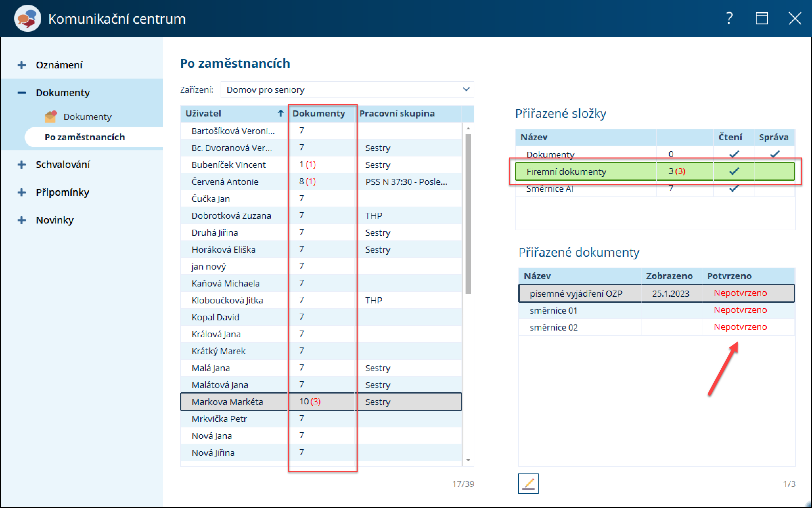Click the Dokumenty envelope icon in sidebar
The image size is (812, 508).
(50, 117)
